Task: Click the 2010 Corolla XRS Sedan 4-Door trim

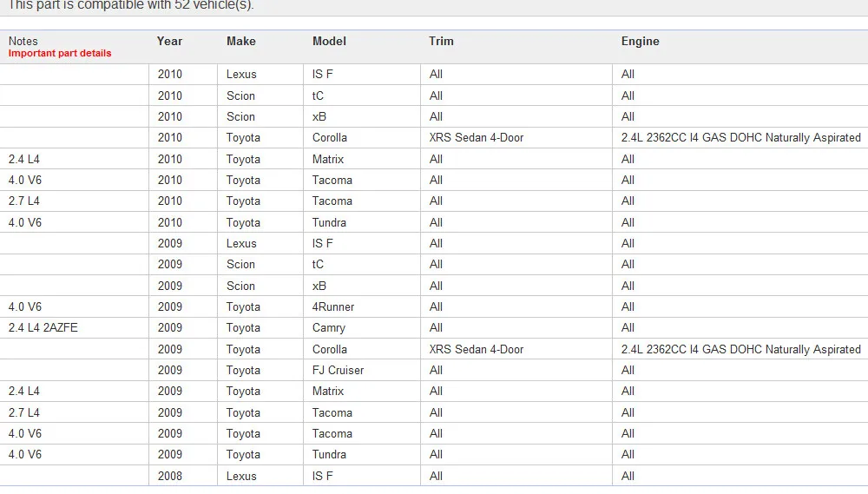Action: click(476, 138)
